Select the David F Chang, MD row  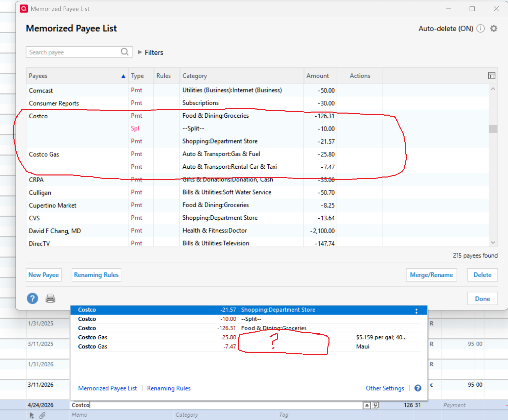pyautogui.click(x=257, y=231)
